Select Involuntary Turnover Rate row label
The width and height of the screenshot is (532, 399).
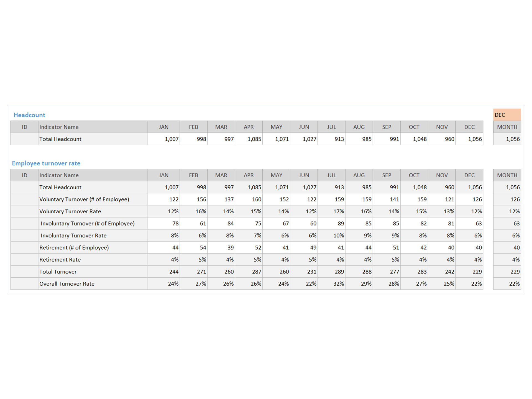pyautogui.click(x=93, y=235)
